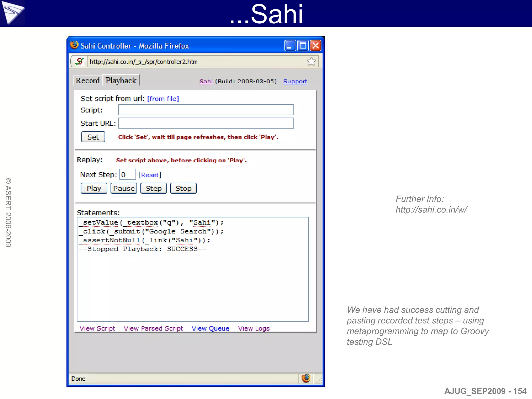Click the 'http://sahi.co.in/w/' further info text
The width and height of the screenshot is (532, 399).
click(x=431, y=210)
